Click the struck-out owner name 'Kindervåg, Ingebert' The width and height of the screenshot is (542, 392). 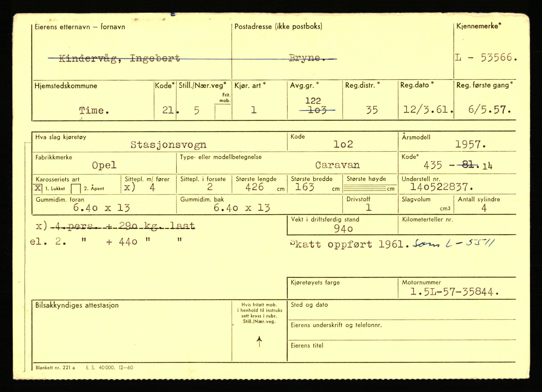(119, 58)
